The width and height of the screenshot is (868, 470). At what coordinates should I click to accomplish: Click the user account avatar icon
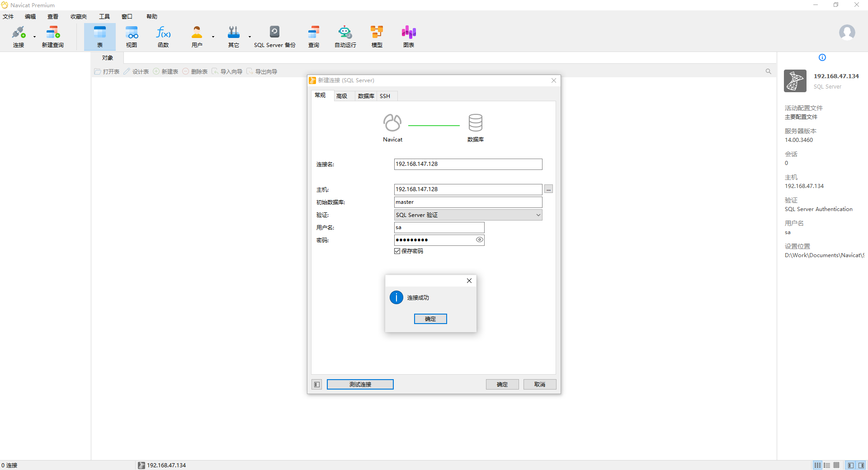[847, 33]
